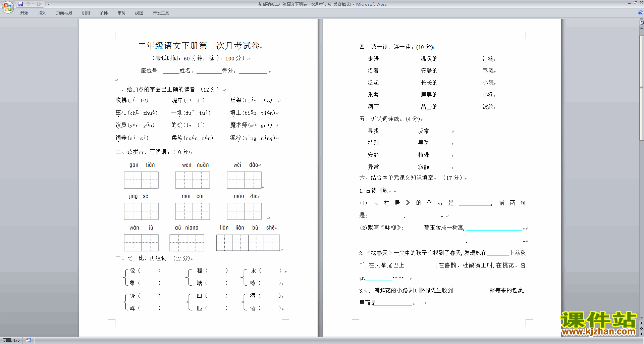The width and height of the screenshot is (644, 344).
Task: Click the vertical scrollbar thumb
Action: (x=641, y=88)
